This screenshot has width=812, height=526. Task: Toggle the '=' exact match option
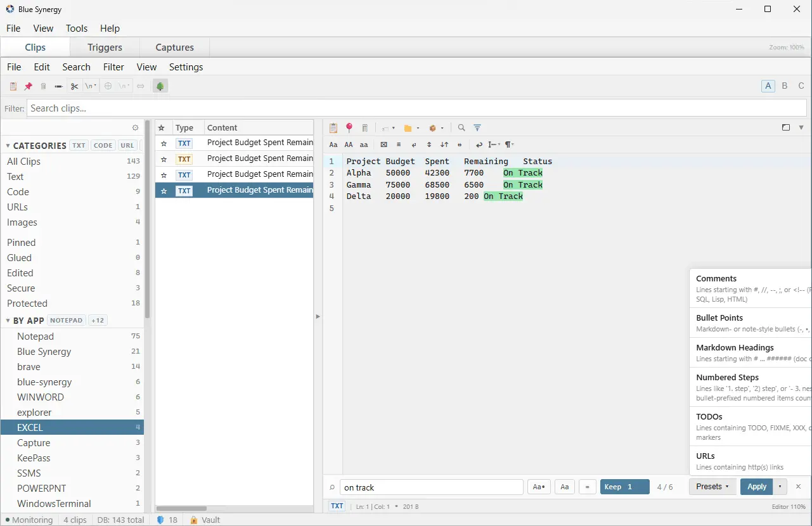point(588,487)
